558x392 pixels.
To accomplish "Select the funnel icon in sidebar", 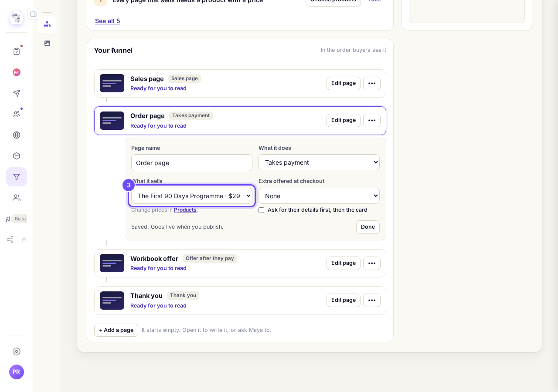I will point(17,177).
